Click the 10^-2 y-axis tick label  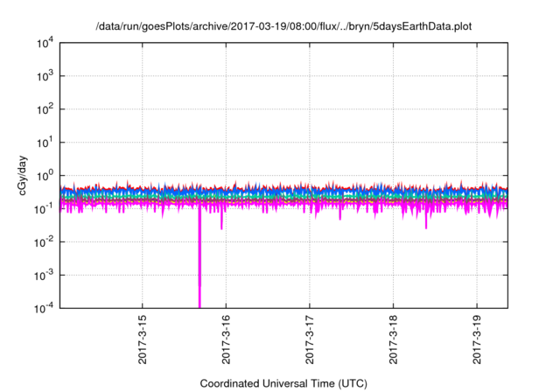(x=45, y=242)
